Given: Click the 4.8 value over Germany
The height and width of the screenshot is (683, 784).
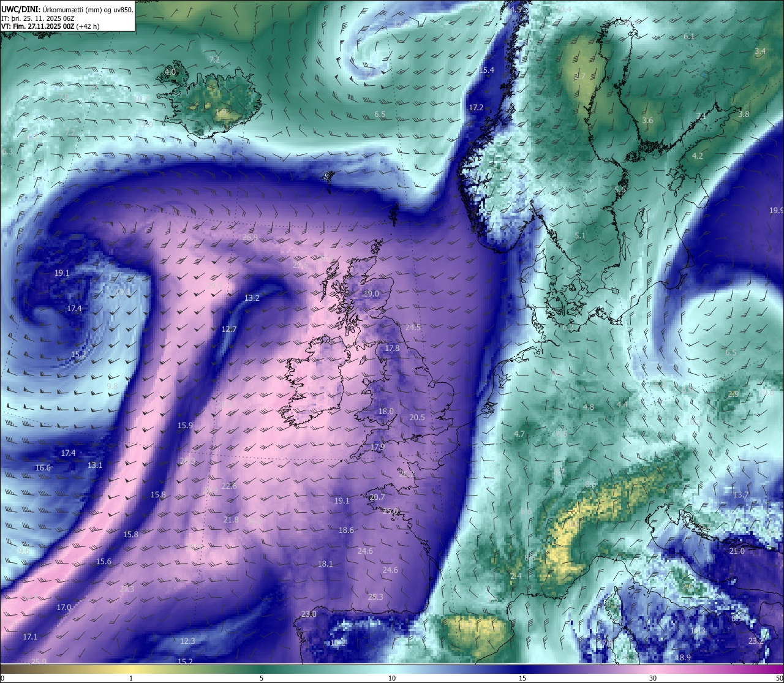Looking at the screenshot, I should 589,407.
